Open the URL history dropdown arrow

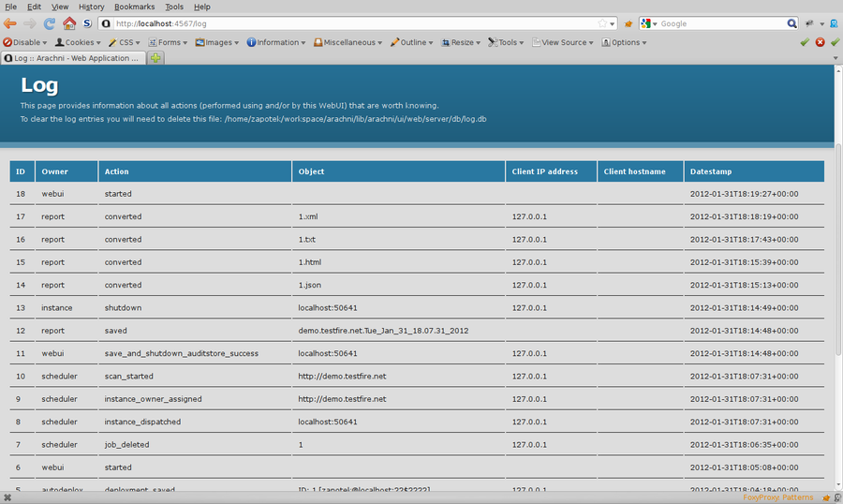pos(613,24)
